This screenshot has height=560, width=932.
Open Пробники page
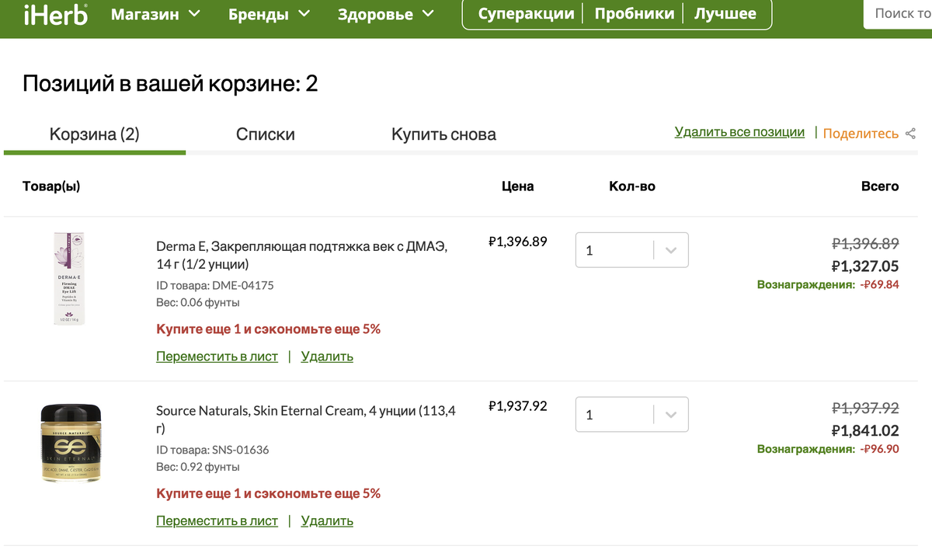(x=635, y=14)
